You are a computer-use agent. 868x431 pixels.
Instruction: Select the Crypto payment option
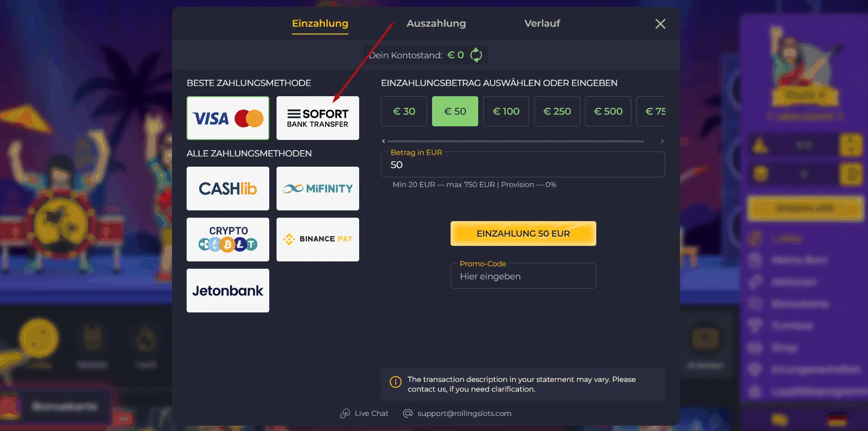(x=227, y=240)
